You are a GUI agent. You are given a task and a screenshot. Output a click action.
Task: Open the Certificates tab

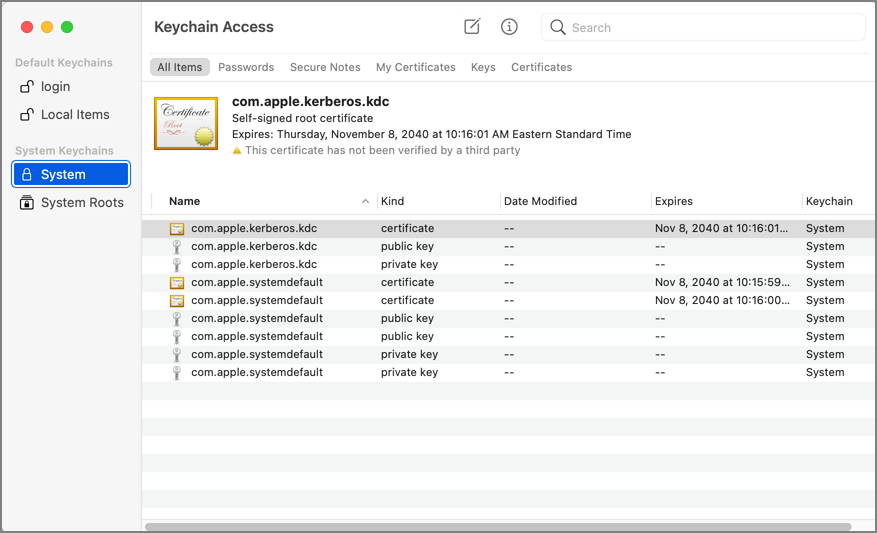tap(541, 67)
